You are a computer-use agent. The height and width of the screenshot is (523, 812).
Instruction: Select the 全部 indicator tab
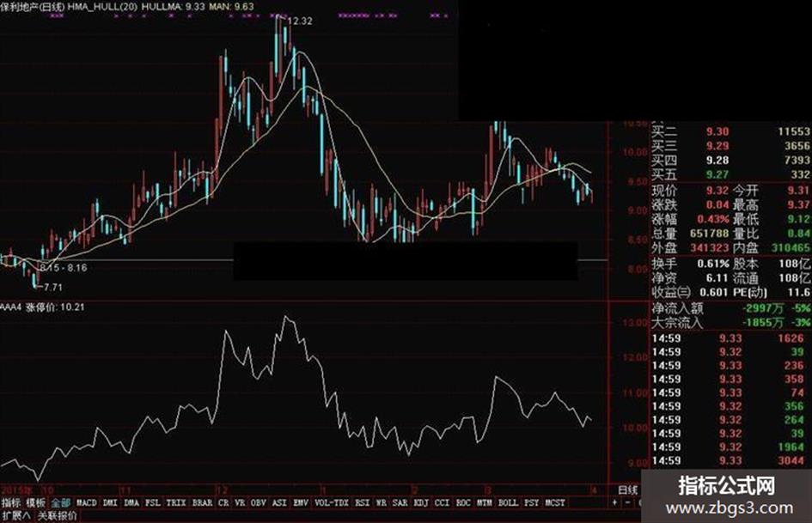point(61,502)
